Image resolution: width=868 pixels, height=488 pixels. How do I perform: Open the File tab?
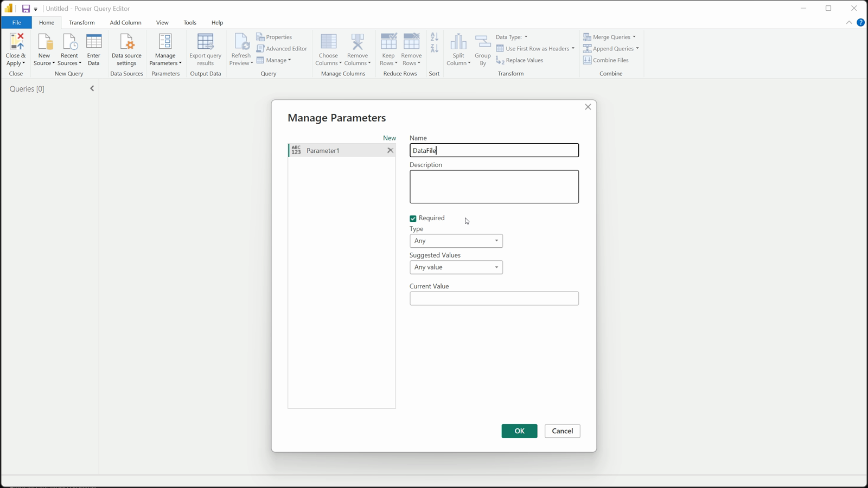17,23
